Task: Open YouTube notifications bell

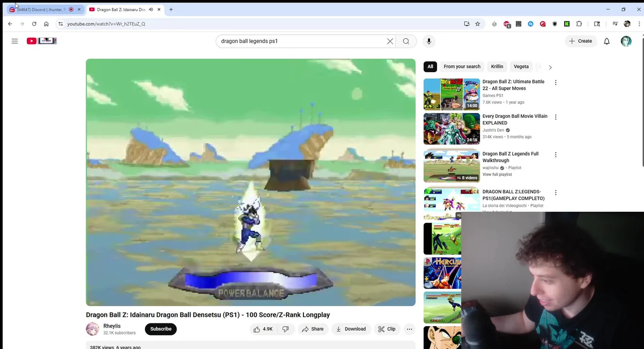Action: (x=607, y=41)
